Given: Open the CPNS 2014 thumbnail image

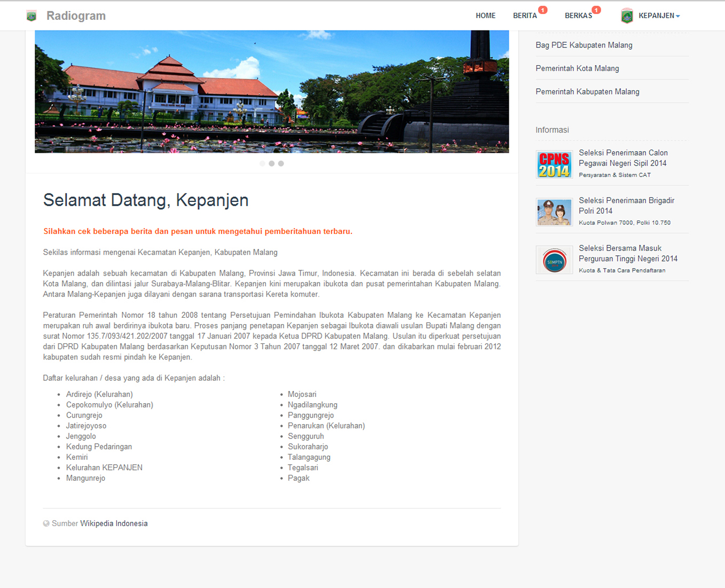Looking at the screenshot, I should tap(554, 164).
